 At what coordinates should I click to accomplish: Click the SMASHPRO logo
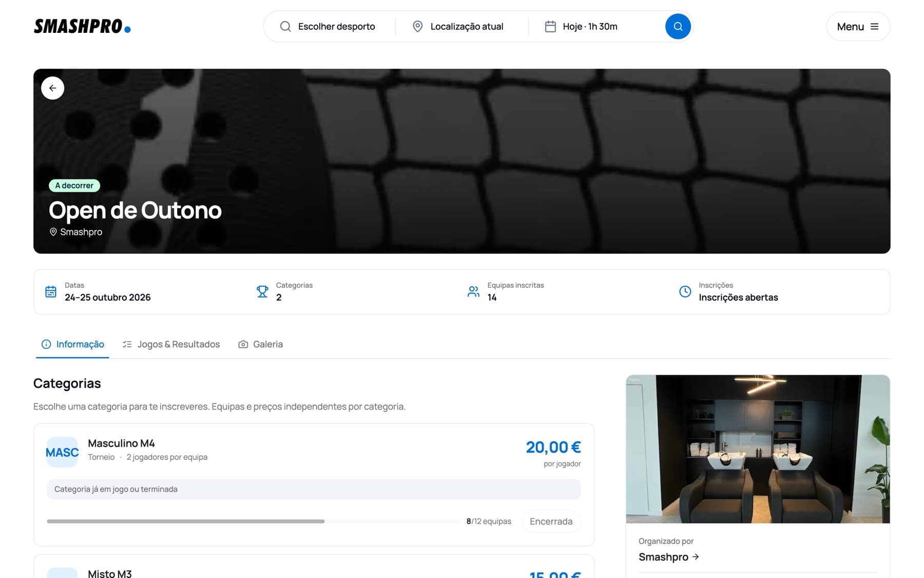click(82, 26)
